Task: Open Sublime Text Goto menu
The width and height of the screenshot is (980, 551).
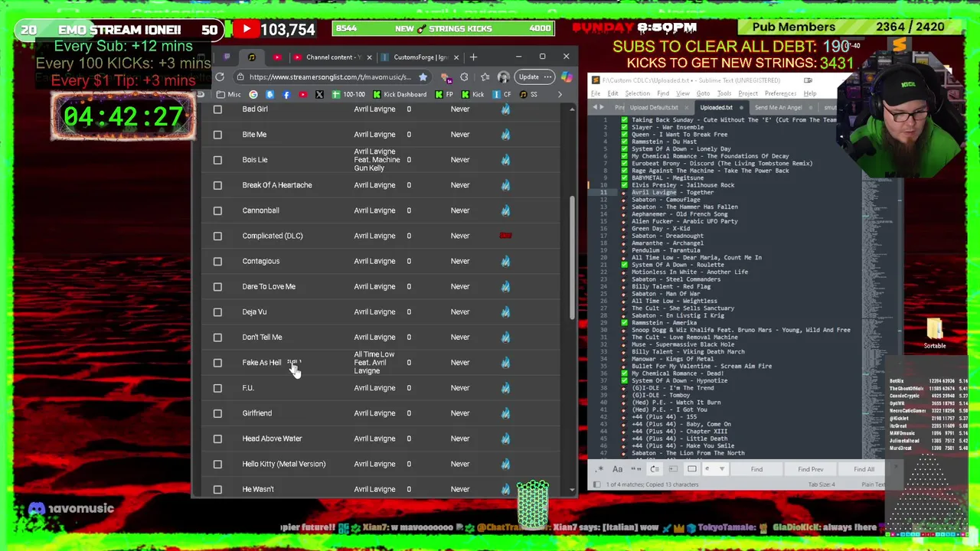Action: tap(703, 93)
